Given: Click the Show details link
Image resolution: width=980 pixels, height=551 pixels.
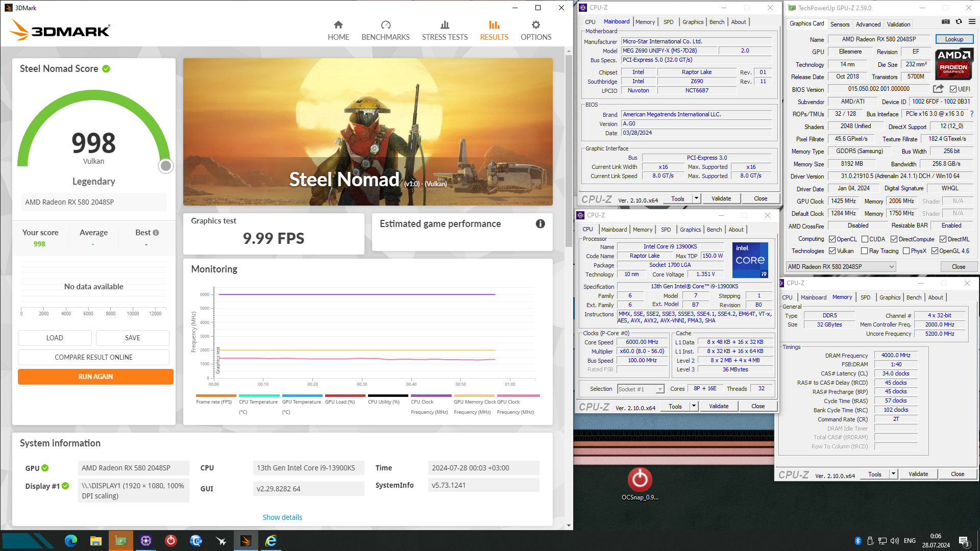Looking at the screenshot, I should (282, 517).
